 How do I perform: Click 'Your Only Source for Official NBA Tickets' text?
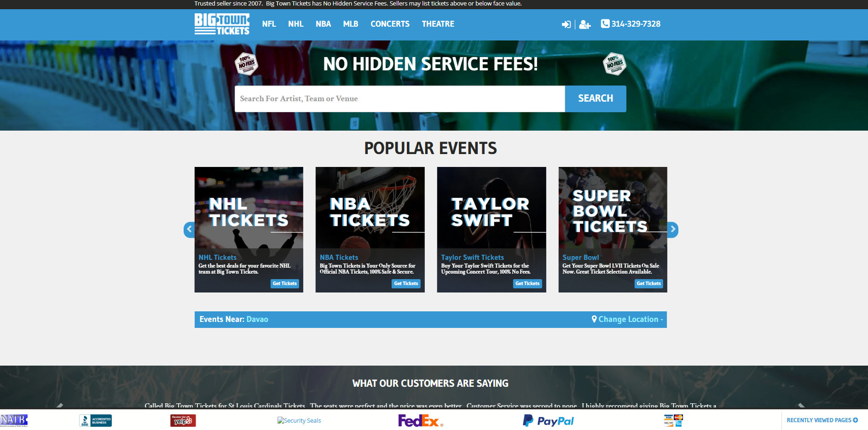[x=368, y=269]
